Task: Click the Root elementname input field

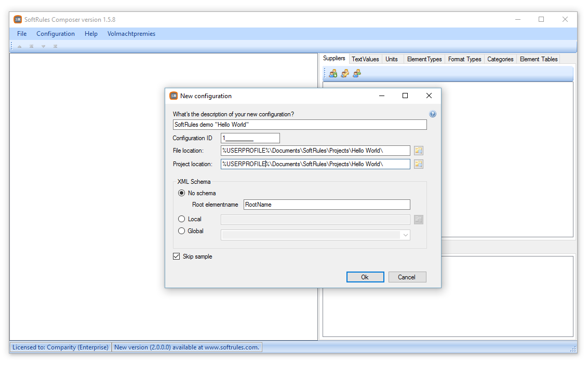Action: coord(327,205)
